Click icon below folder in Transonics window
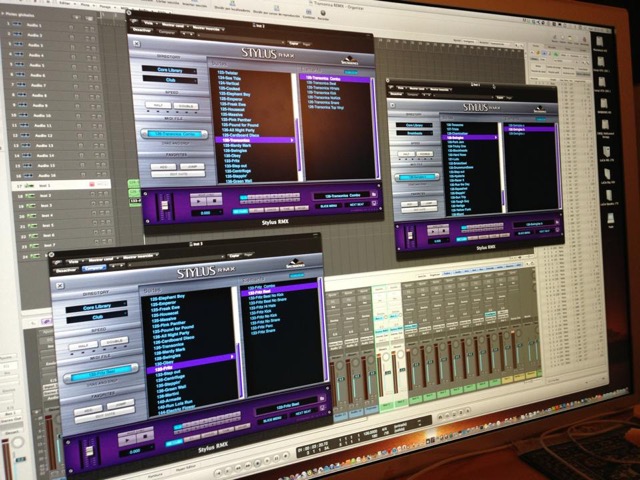Viewport: 640px width, 480px height. tap(374, 203)
